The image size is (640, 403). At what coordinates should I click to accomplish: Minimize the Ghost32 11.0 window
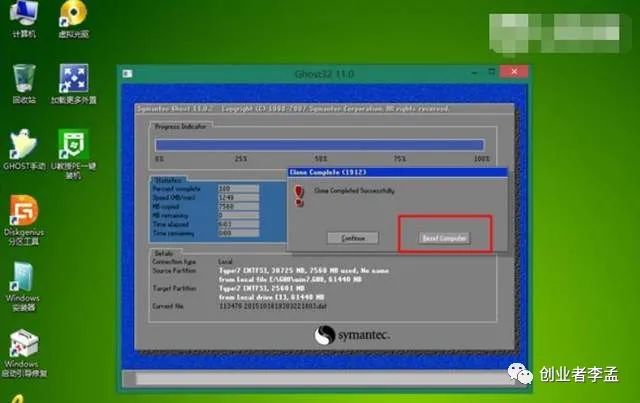[474, 73]
